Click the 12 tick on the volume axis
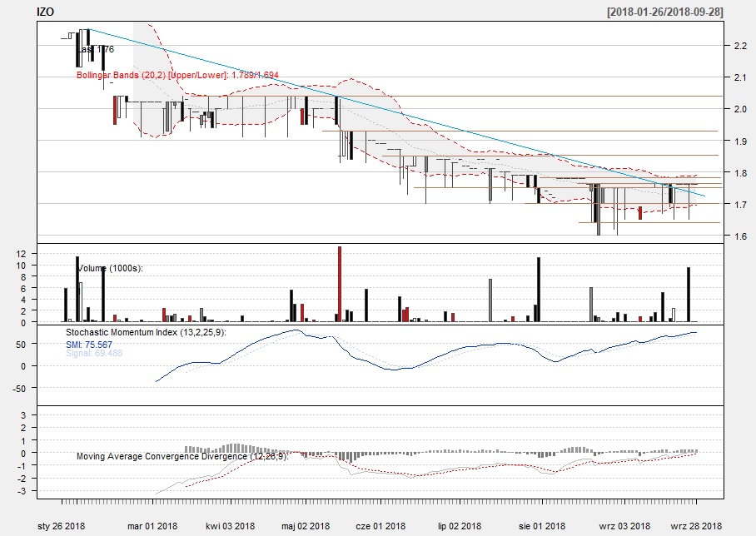The width and height of the screenshot is (756, 536). [x=21, y=254]
